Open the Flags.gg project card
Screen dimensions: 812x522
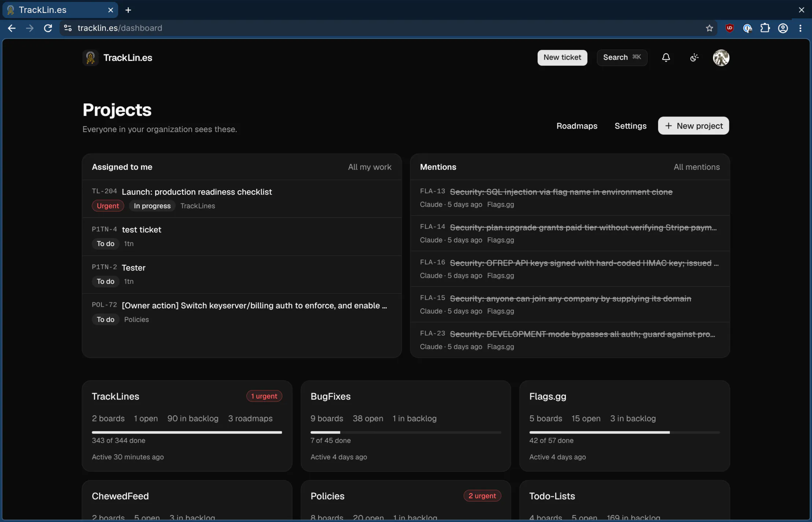[624, 426]
